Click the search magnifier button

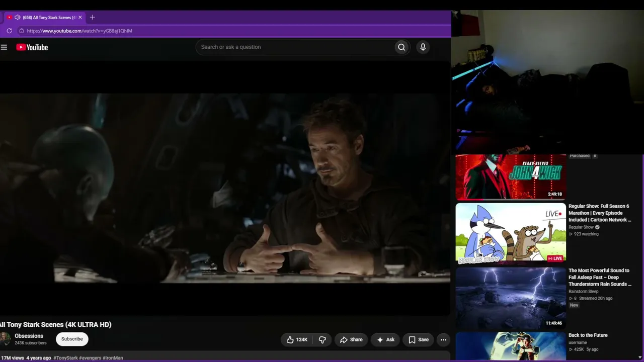click(401, 47)
